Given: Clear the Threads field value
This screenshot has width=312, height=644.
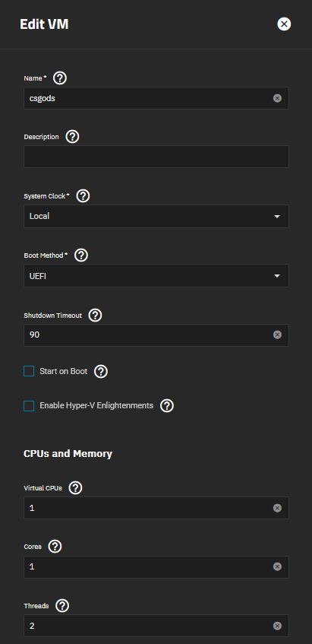Looking at the screenshot, I should tap(278, 626).
